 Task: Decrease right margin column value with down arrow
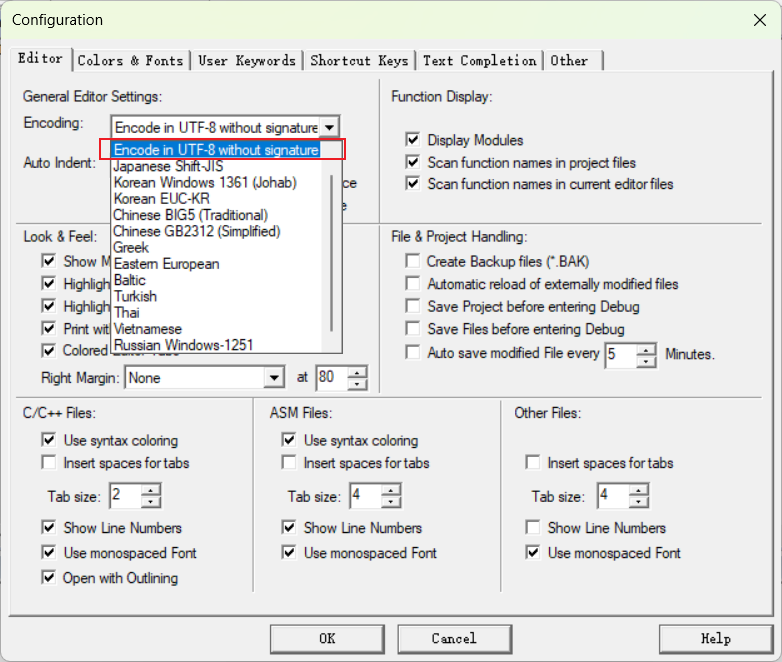357,384
